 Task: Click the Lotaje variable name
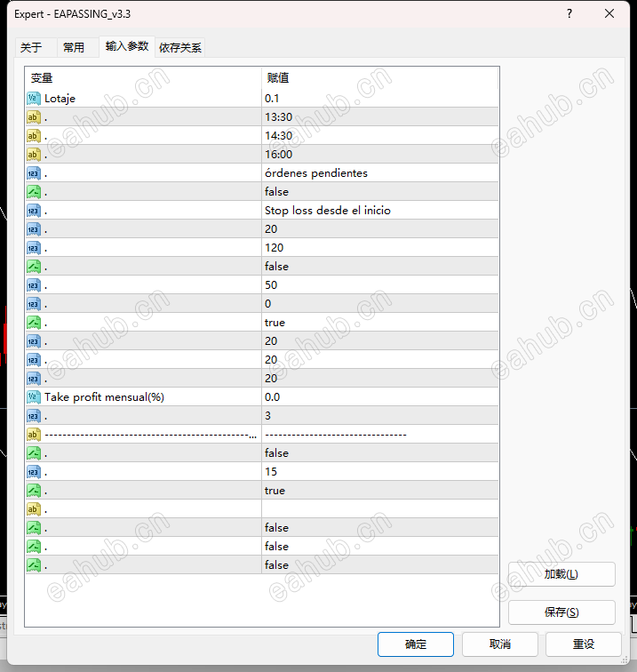pyautogui.click(x=60, y=99)
